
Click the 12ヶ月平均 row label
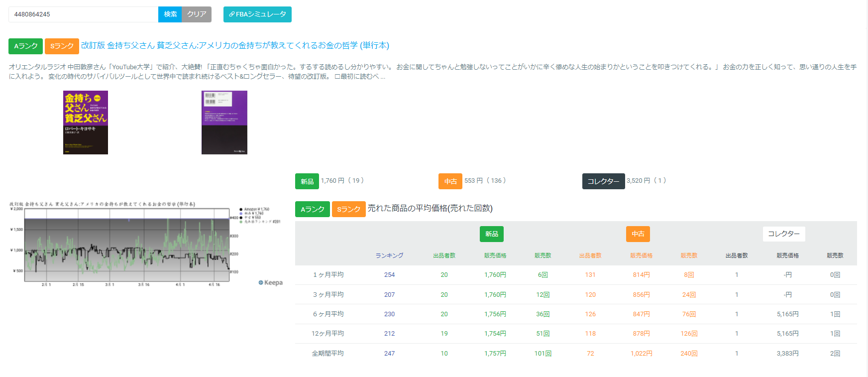pyautogui.click(x=328, y=334)
